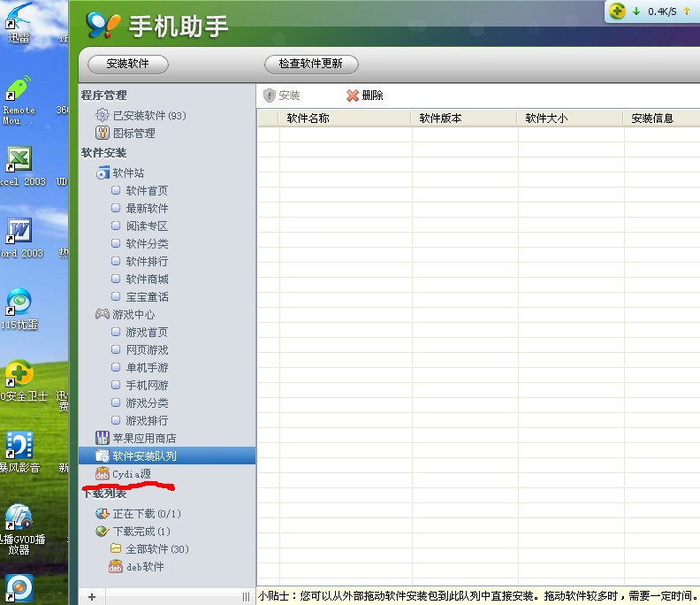Sort by 软件名称 column header
700x605 pixels.
point(345,119)
